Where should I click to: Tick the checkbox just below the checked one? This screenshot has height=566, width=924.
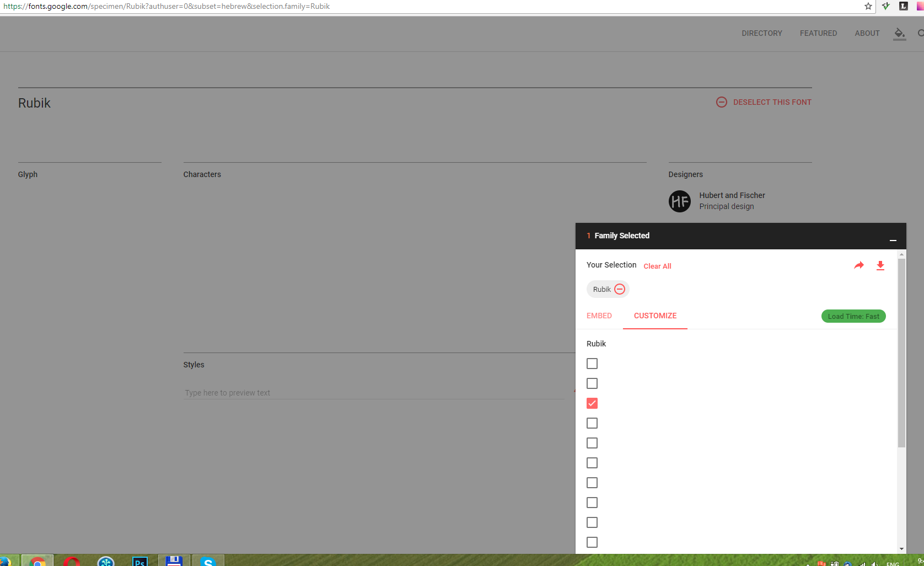click(592, 423)
